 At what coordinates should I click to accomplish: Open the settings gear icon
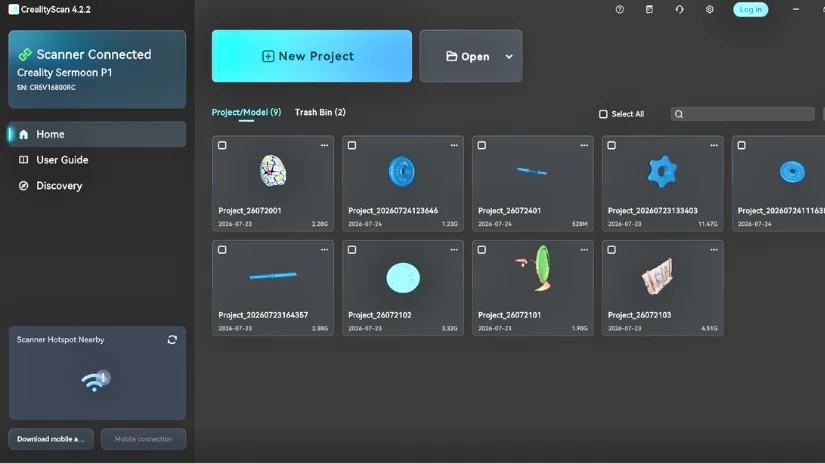pyautogui.click(x=709, y=9)
